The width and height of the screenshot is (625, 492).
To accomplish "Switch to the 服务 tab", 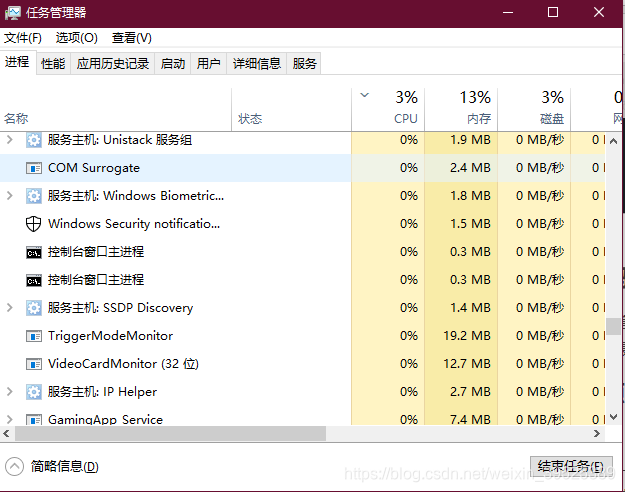I will (304, 63).
